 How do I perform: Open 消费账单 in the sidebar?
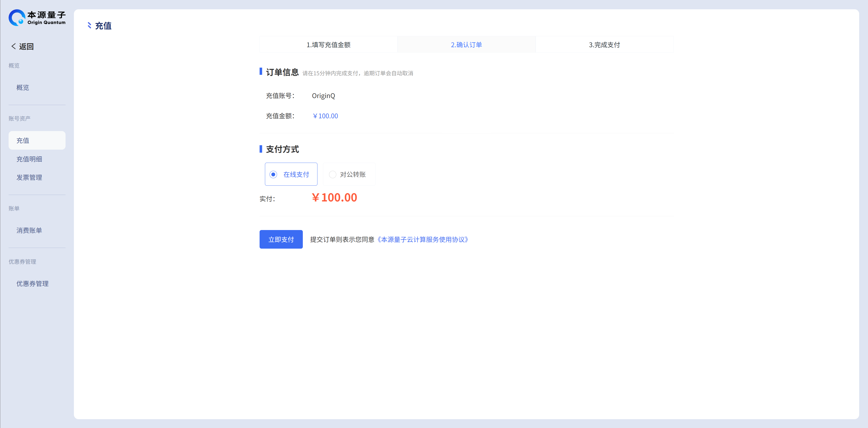29,230
